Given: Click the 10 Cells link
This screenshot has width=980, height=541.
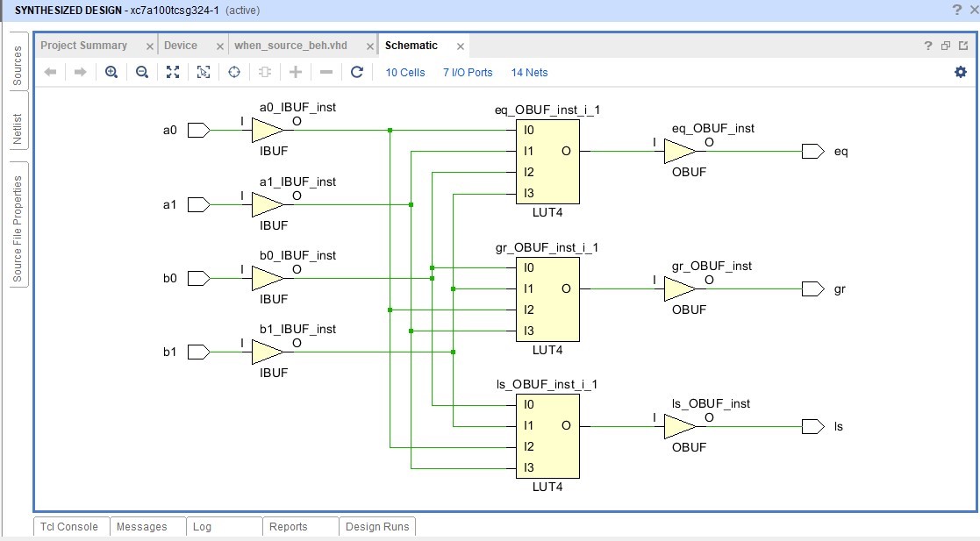Looking at the screenshot, I should (404, 73).
